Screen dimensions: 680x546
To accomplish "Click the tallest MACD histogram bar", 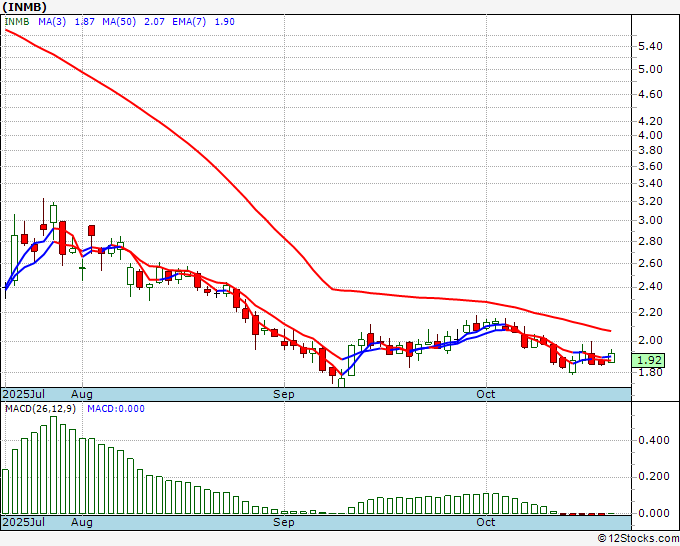I will pos(54,465).
